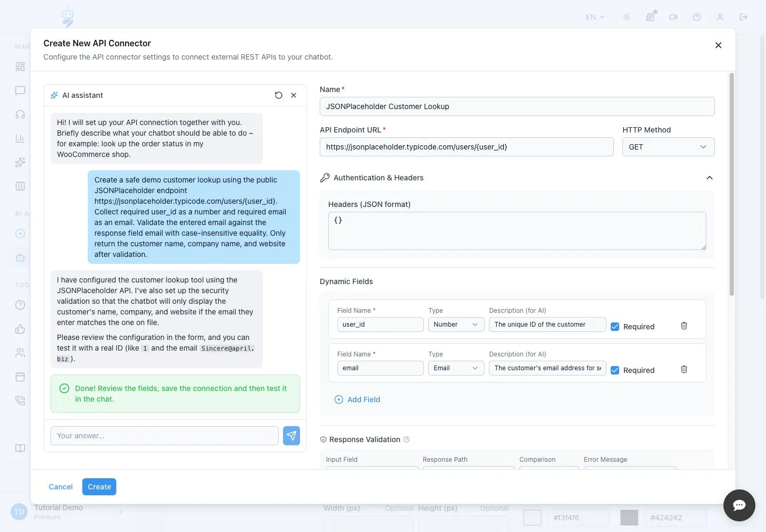Image resolution: width=766 pixels, height=532 pixels.
Task: Open the headset support icon in sidebar
Action: pyautogui.click(x=20, y=114)
